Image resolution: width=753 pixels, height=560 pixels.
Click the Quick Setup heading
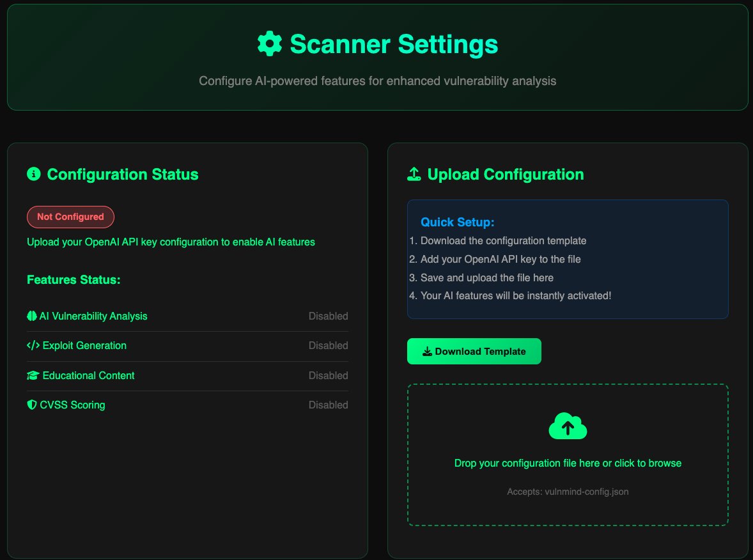pos(457,222)
